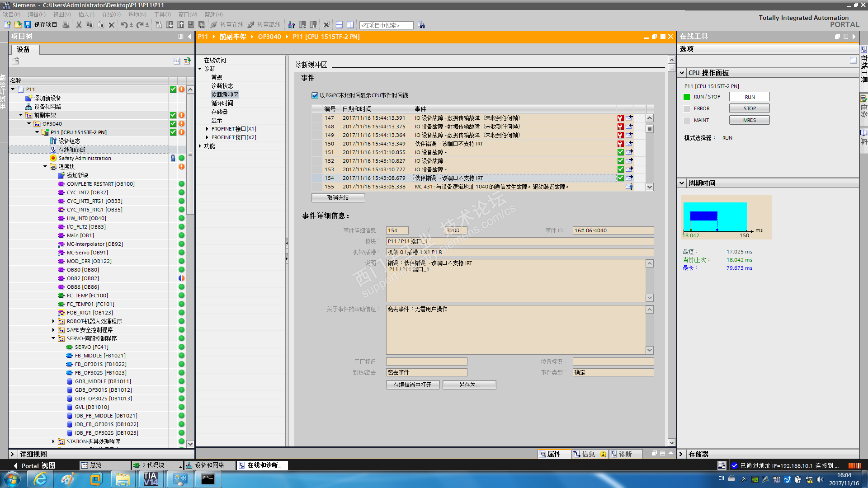Toggle PG/PC local time display checkbox
The image size is (868, 488).
[315, 95]
